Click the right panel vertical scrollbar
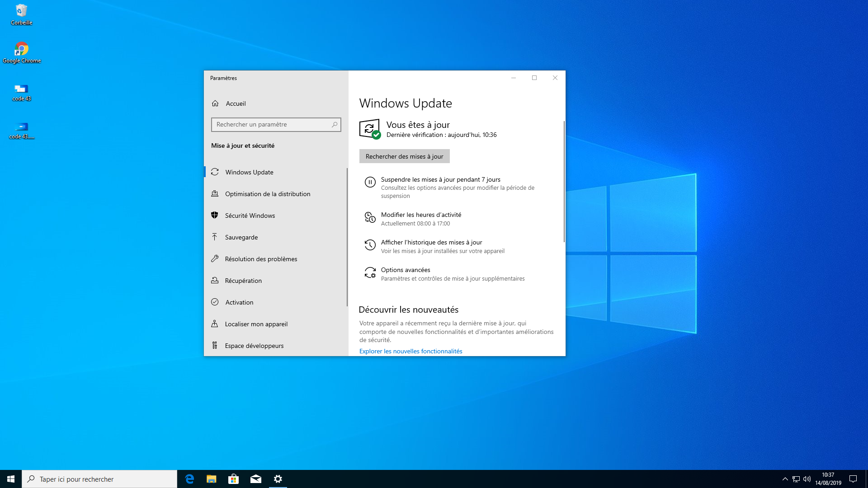Image resolution: width=868 pixels, height=488 pixels. coord(564,181)
